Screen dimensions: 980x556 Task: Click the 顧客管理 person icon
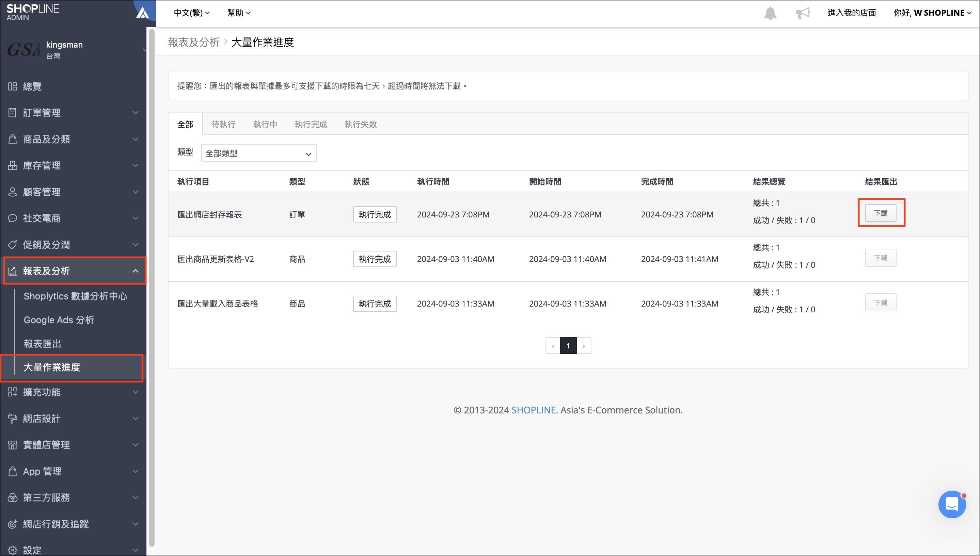pos(13,192)
